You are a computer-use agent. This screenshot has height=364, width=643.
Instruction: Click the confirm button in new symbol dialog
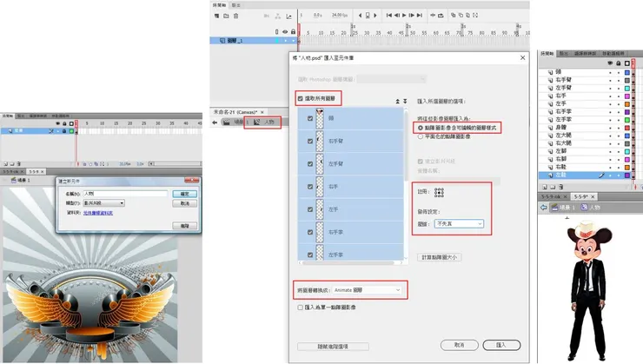185,194
